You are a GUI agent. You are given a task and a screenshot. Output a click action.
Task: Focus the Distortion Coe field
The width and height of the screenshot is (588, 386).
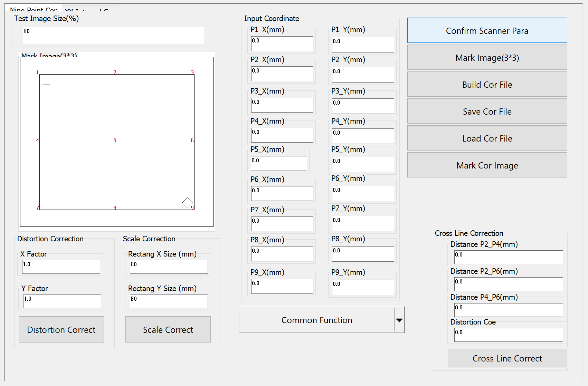(x=509, y=335)
